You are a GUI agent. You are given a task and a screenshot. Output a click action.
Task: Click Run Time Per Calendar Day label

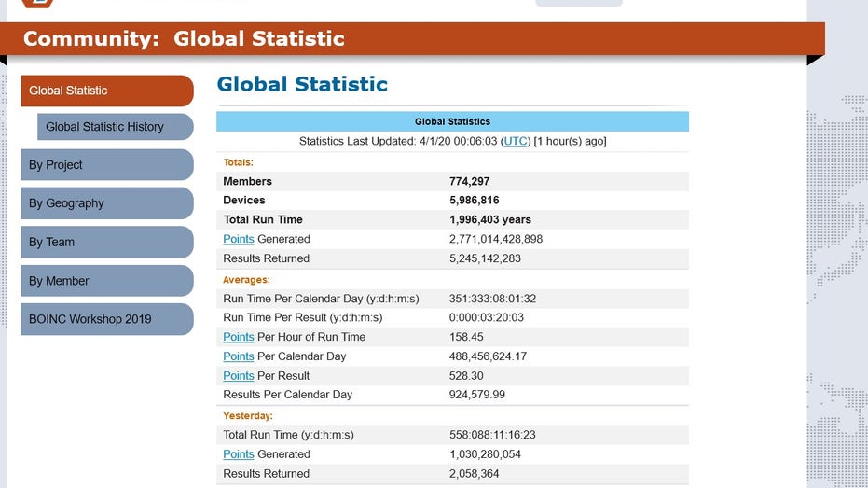[321, 299]
